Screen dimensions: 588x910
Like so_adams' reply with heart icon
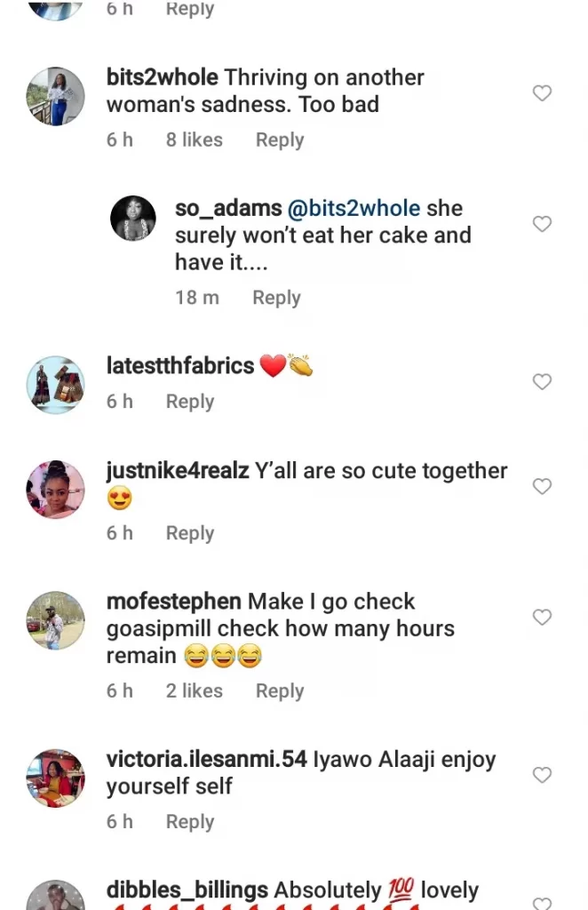(542, 224)
